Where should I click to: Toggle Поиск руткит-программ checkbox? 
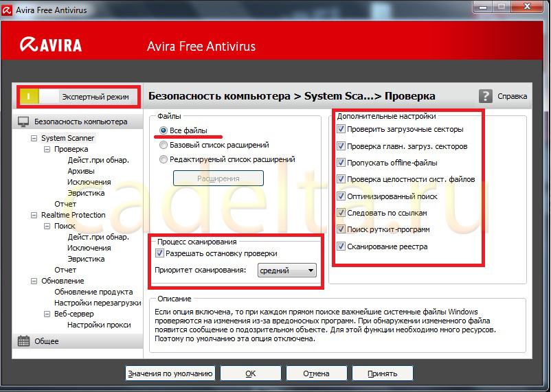coord(341,229)
